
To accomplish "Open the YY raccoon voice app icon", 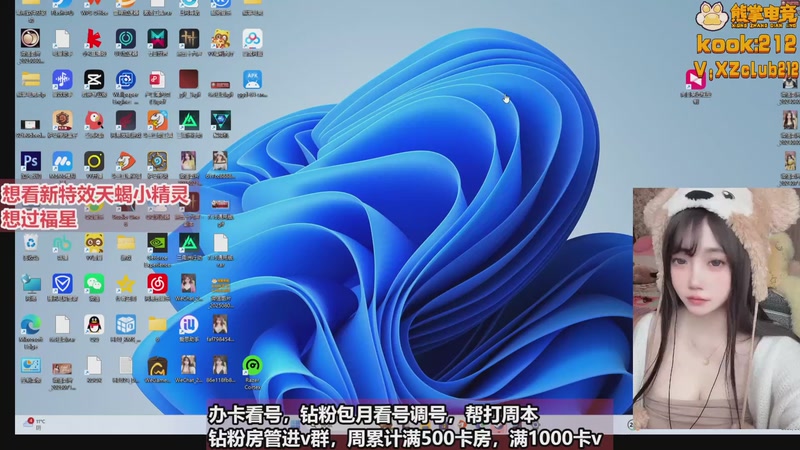I will [x=94, y=243].
